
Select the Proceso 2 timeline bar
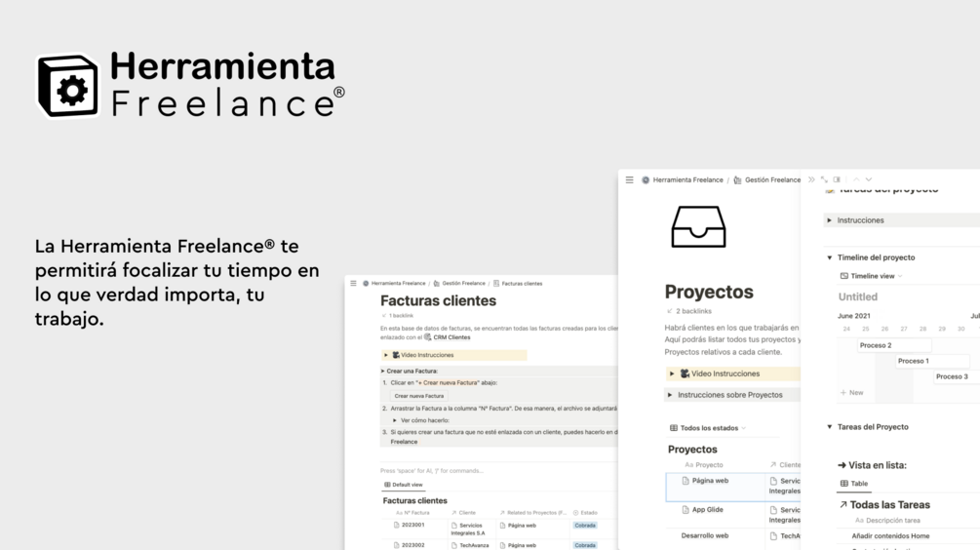tap(894, 345)
